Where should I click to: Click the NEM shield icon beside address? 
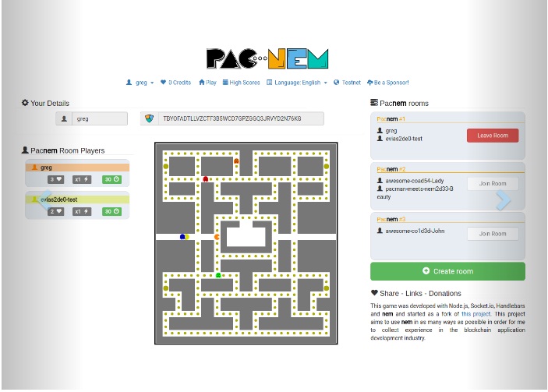(149, 118)
